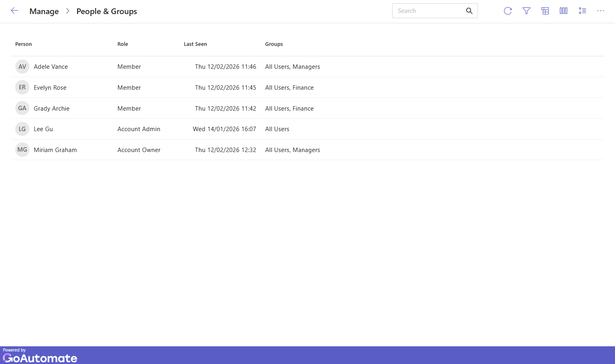Image resolution: width=615 pixels, height=364 pixels.
Task: Click the Groups column header
Action: [x=274, y=44]
